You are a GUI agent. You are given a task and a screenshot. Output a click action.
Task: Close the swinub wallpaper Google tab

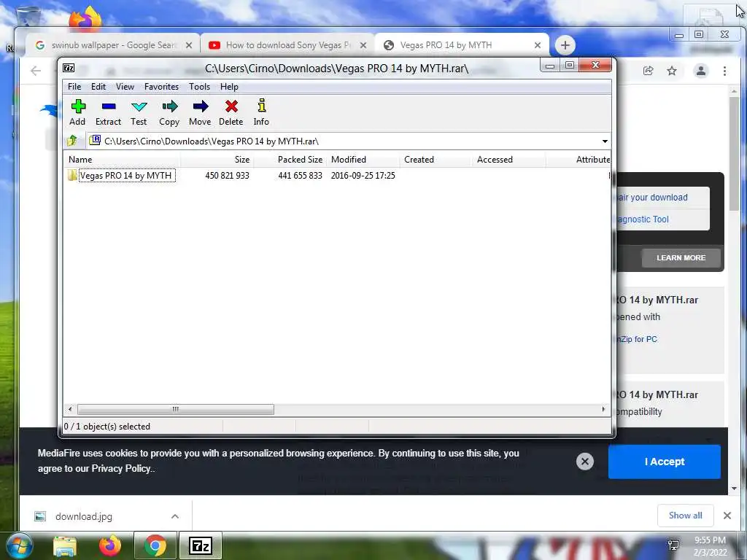[x=189, y=45]
